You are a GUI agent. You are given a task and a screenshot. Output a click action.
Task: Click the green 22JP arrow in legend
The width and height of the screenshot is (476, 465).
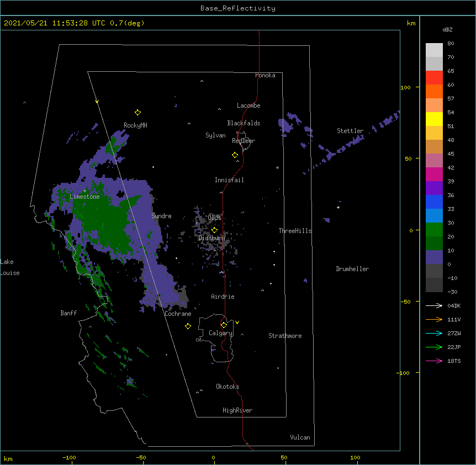click(434, 347)
